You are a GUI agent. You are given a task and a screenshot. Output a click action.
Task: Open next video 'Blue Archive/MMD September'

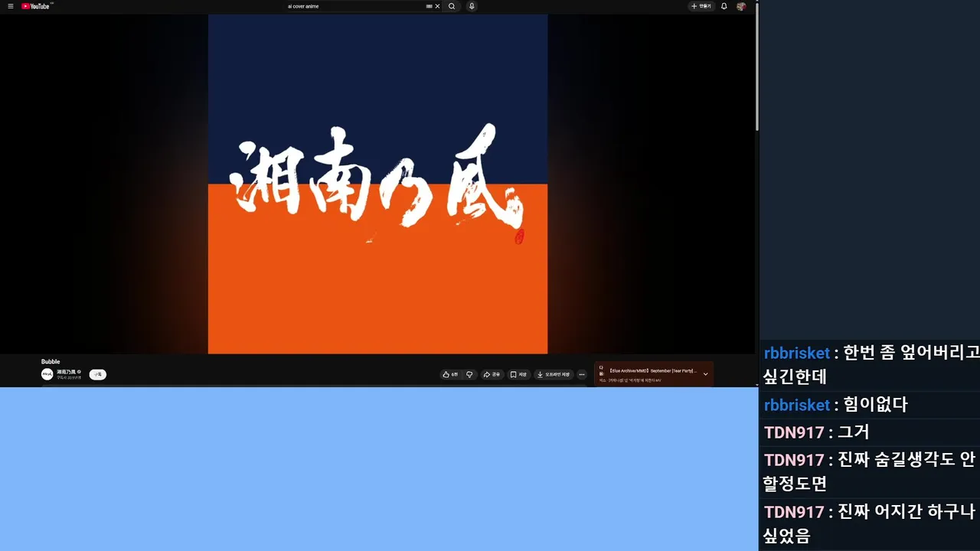652,370
